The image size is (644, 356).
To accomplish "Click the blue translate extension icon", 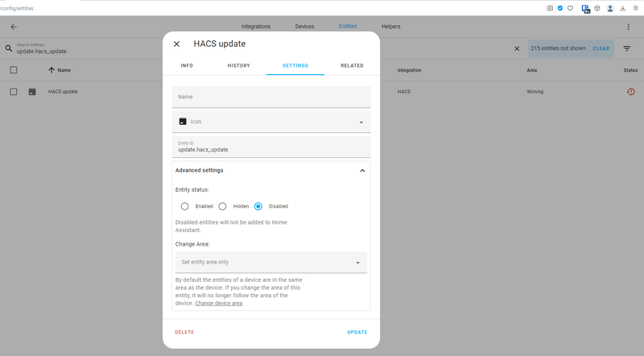I will click(x=586, y=9).
